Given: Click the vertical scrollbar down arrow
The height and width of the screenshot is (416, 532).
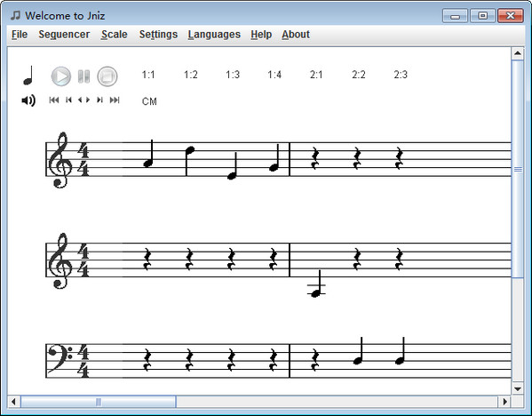Looking at the screenshot, I should coord(518,389).
